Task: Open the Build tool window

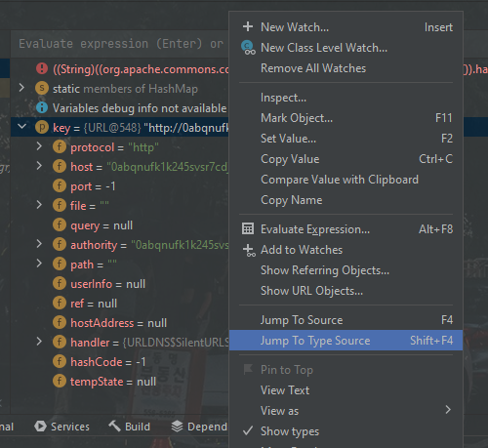Action: tap(130, 427)
